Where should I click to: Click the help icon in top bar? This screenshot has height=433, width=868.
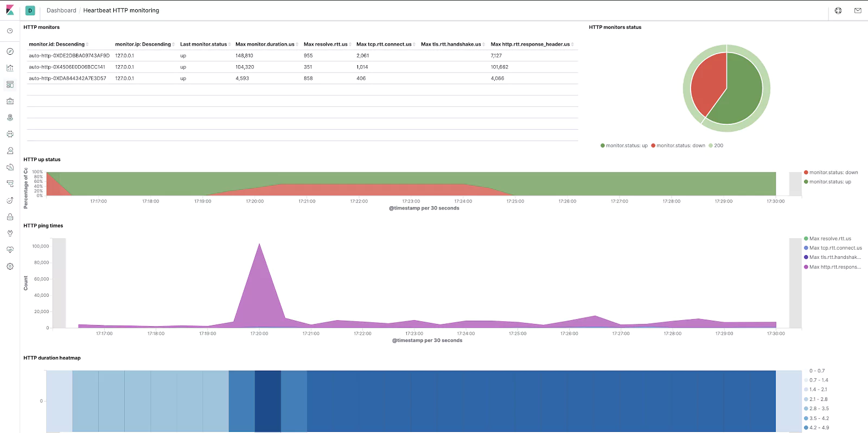pyautogui.click(x=838, y=10)
